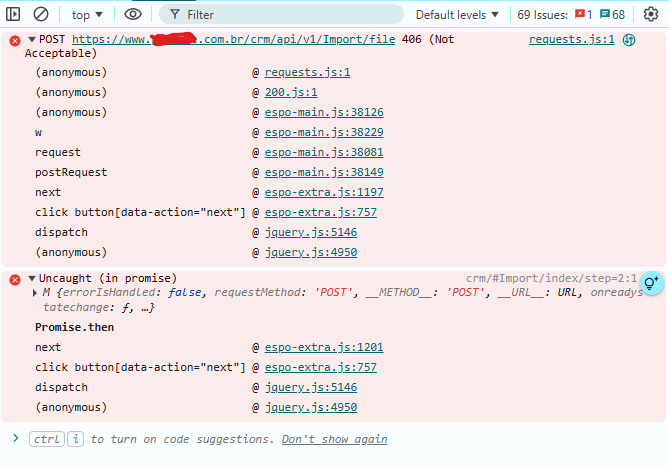This screenshot has width=669, height=467.
Task: Click the lightbulb AI explain icon
Action: (651, 284)
